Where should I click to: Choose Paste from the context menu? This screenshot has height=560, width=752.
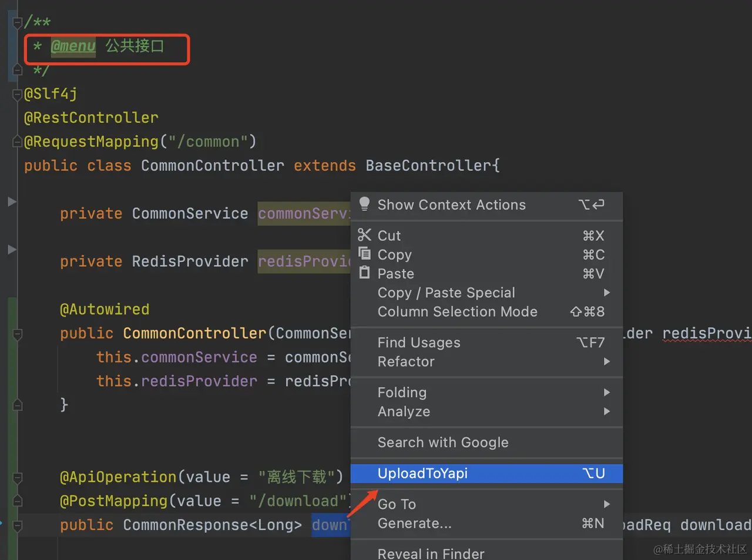[x=486, y=274]
